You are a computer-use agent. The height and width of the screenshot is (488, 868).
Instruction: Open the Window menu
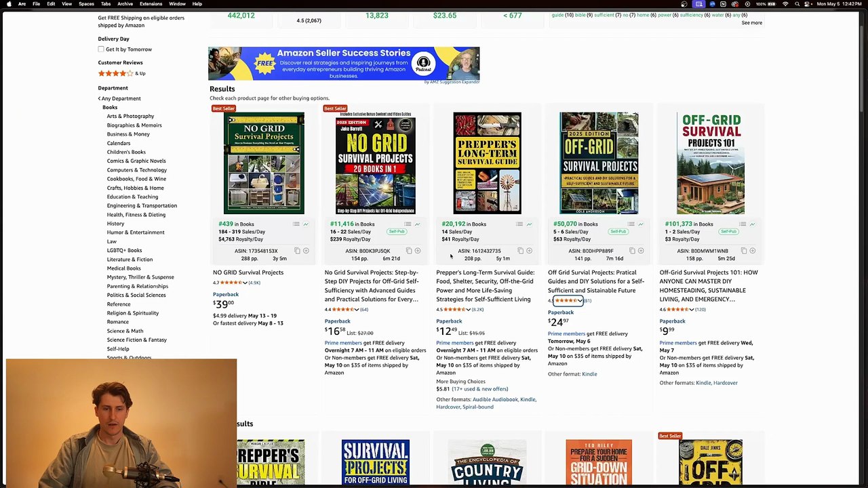click(177, 4)
